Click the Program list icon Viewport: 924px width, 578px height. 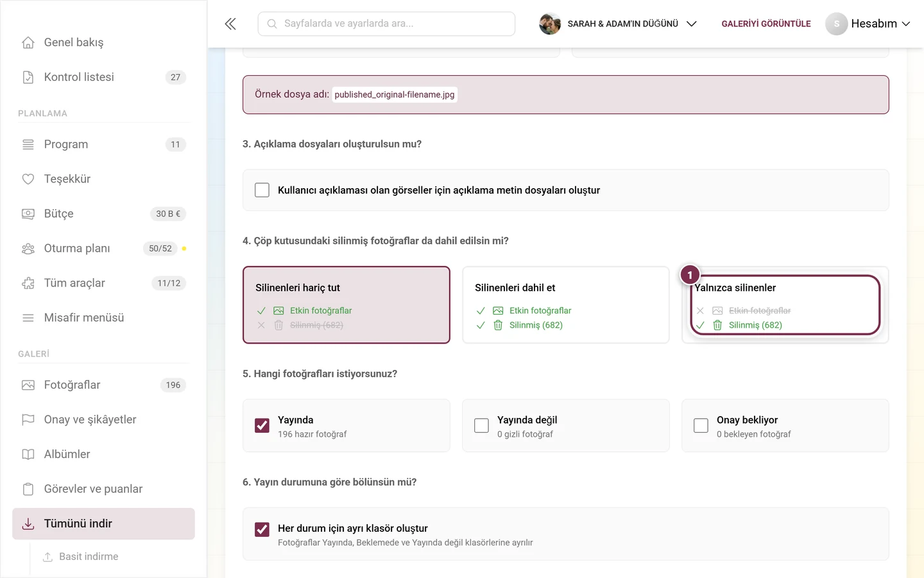click(x=28, y=144)
